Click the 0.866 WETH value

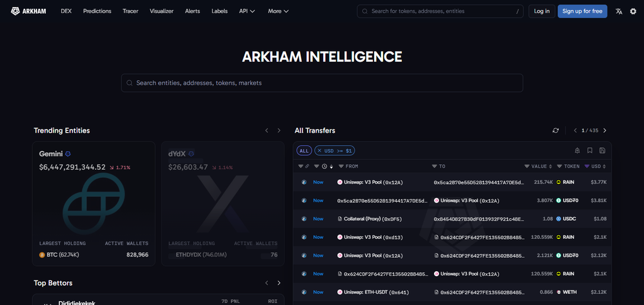click(x=547, y=292)
